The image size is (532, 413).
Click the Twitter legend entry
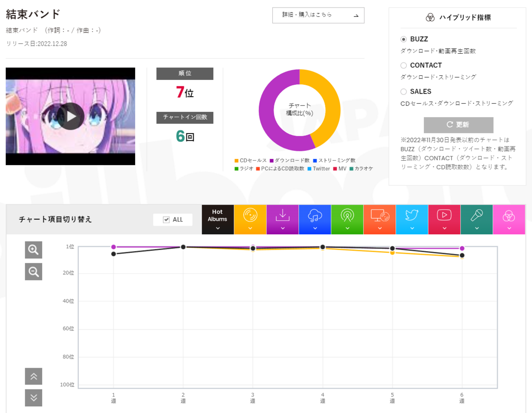318,169
